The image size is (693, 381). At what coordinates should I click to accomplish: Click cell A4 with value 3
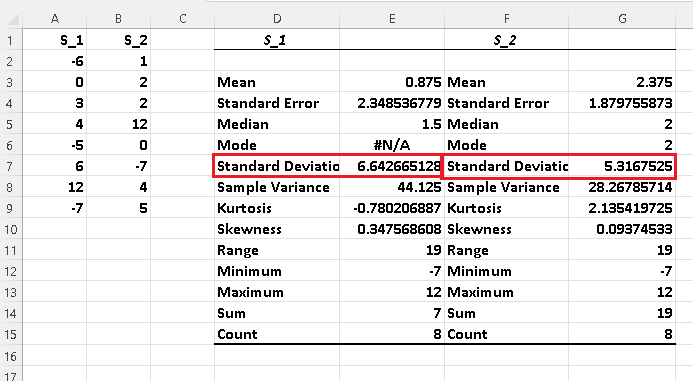pyautogui.click(x=55, y=103)
